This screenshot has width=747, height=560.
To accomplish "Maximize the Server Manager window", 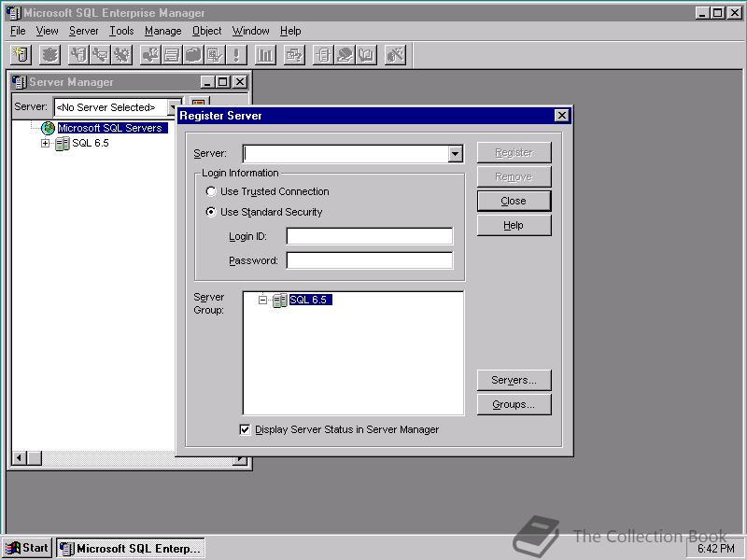I will click(x=222, y=82).
